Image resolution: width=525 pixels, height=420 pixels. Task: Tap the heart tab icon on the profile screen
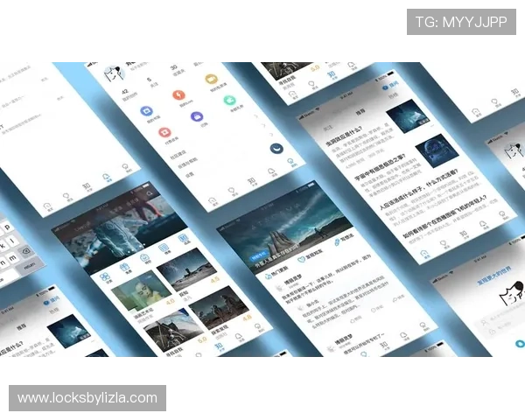(231, 192)
